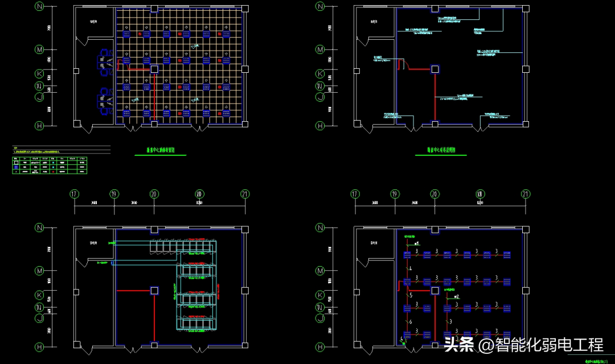This screenshot has height=364, width=615.
Task: Select the red vertical line in bottom-left plan
Action: [154, 317]
